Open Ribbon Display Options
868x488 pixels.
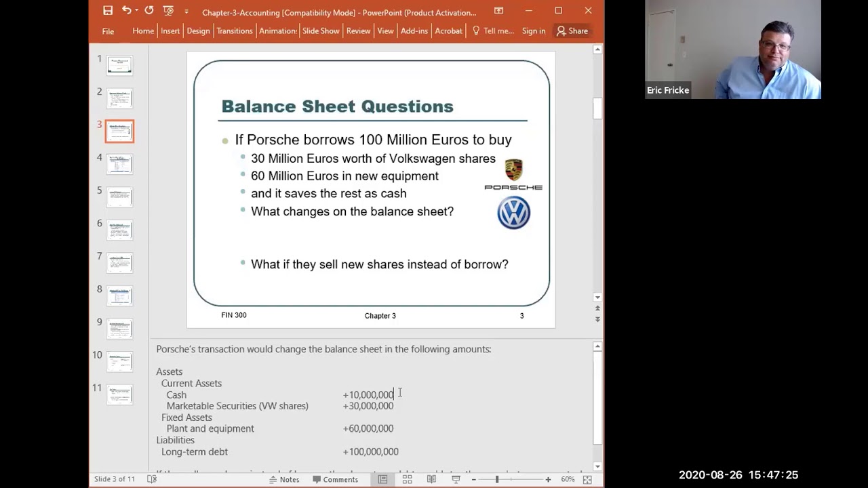(498, 11)
